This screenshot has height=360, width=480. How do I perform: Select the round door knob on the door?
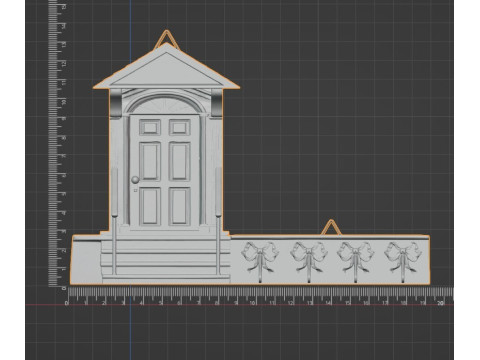(x=135, y=180)
